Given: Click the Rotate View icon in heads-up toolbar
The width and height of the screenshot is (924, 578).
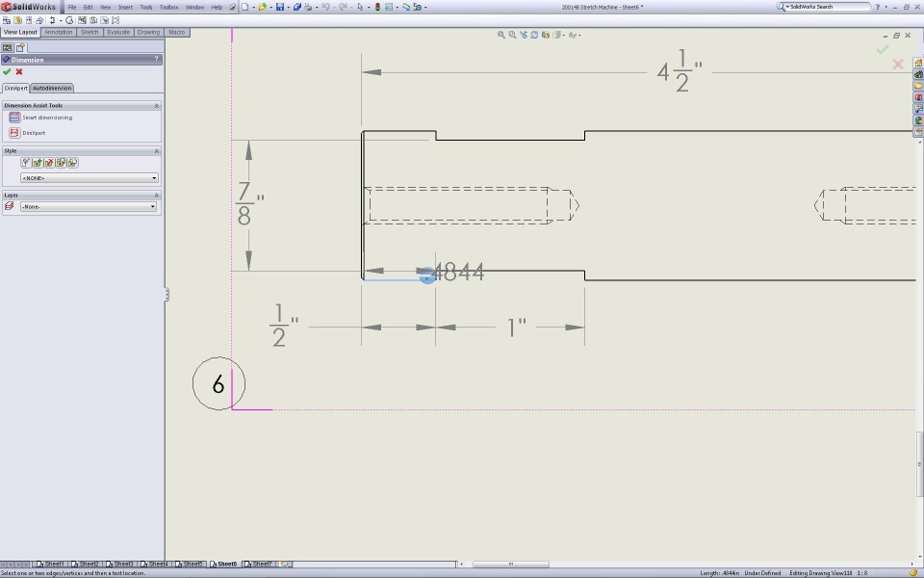Looking at the screenshot, I should pos(534,35).
